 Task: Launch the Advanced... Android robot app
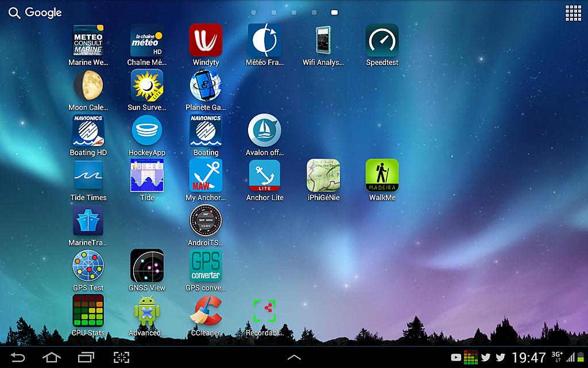pyautogui.click(x=147, y=311)
